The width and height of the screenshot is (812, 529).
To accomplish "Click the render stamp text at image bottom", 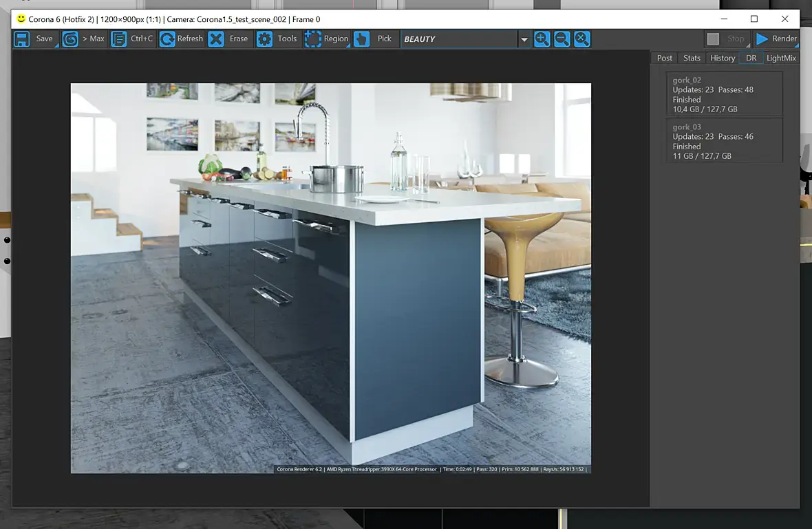I will point(432,469).
